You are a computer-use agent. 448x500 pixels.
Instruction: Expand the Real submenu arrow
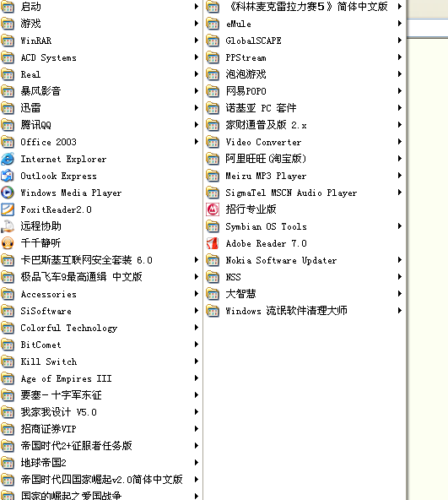(197, 74)
